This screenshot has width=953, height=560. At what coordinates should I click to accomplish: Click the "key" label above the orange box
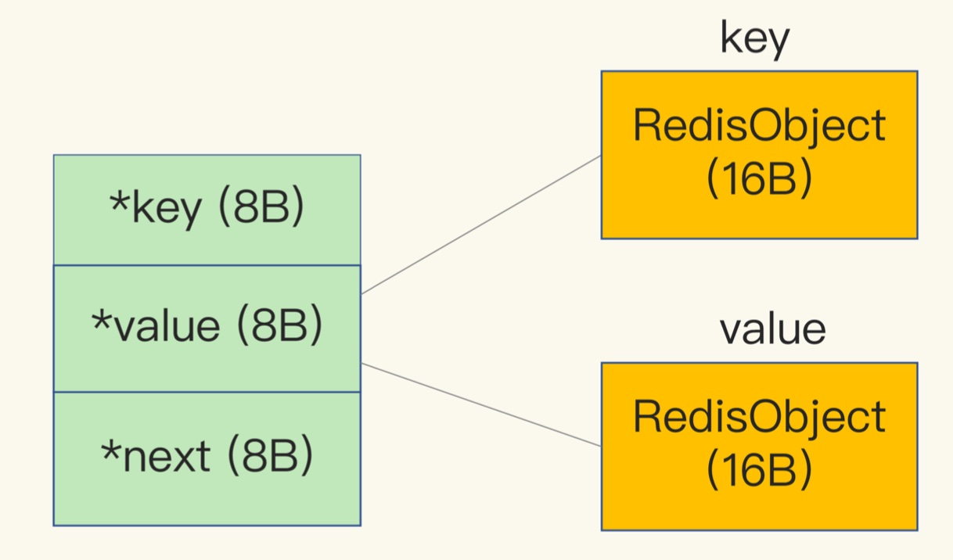[755, 39]
